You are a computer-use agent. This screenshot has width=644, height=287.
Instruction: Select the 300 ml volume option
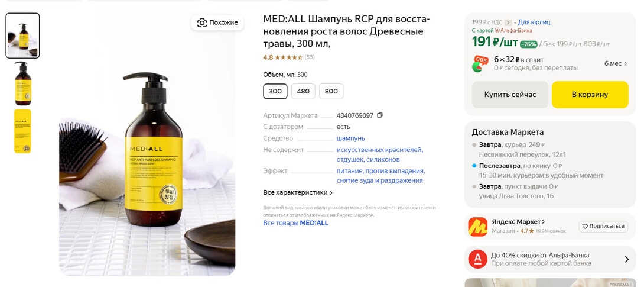click(x=275, y=91)
